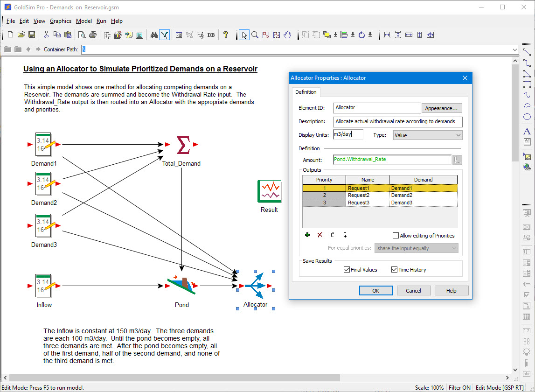
Task: Select the Definition tab
Action: tap(306, 92)
